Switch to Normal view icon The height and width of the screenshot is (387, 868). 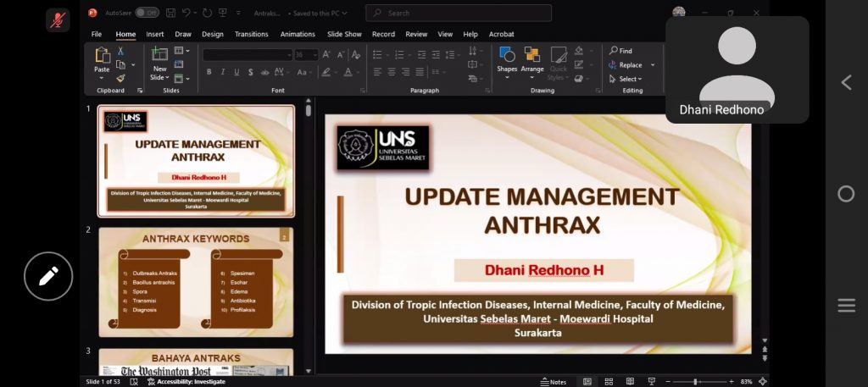[587, 381]
